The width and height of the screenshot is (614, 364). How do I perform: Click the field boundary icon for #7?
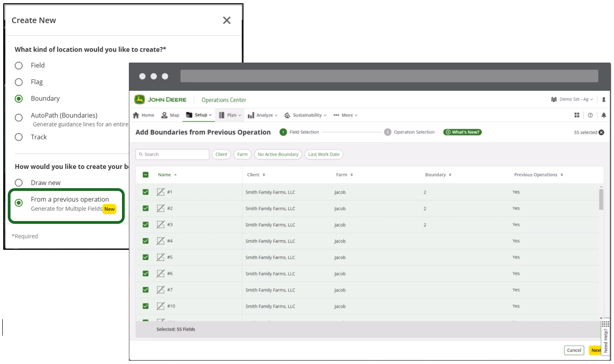coord(160,290)
